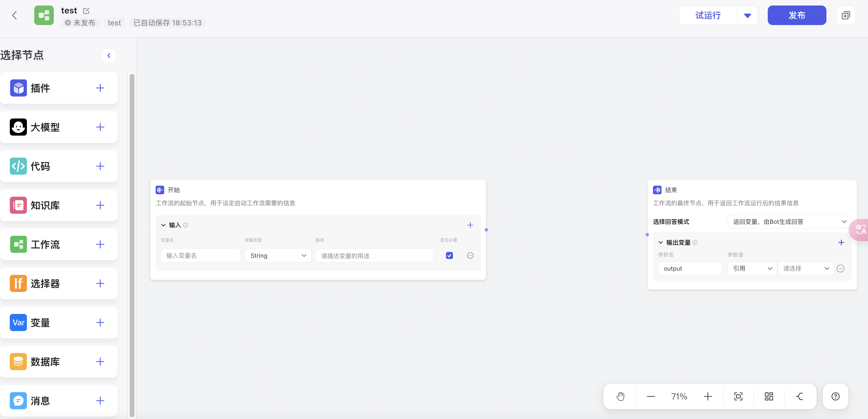Add a 工作流 workflow node
Image resolution: width=868 pixels, height=419 pixels.
click(x=100, y=244)
